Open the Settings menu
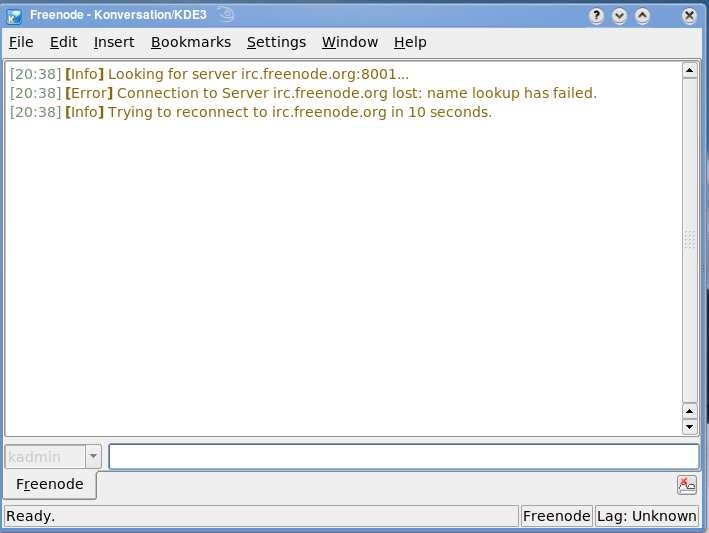Image resolution: width=709 pixels, height=533 pixels. 276,42
